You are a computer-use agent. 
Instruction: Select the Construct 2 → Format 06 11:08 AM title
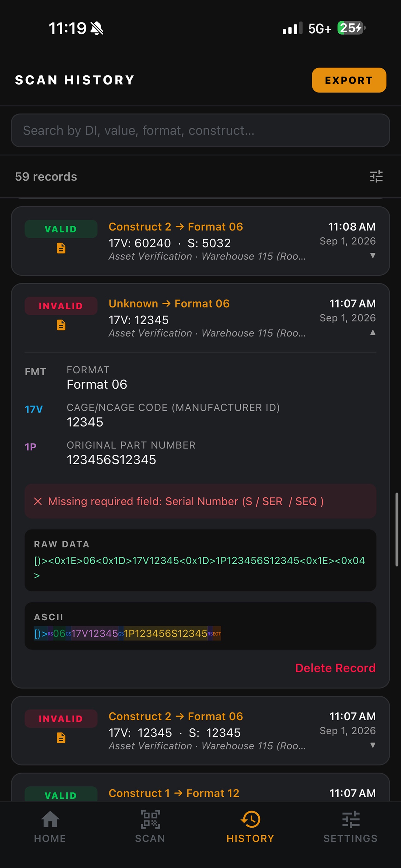click(x=176, y=227)
